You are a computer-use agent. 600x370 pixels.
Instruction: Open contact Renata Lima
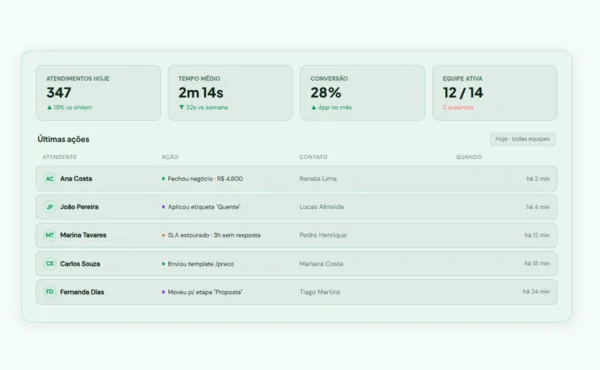(318, 179)
